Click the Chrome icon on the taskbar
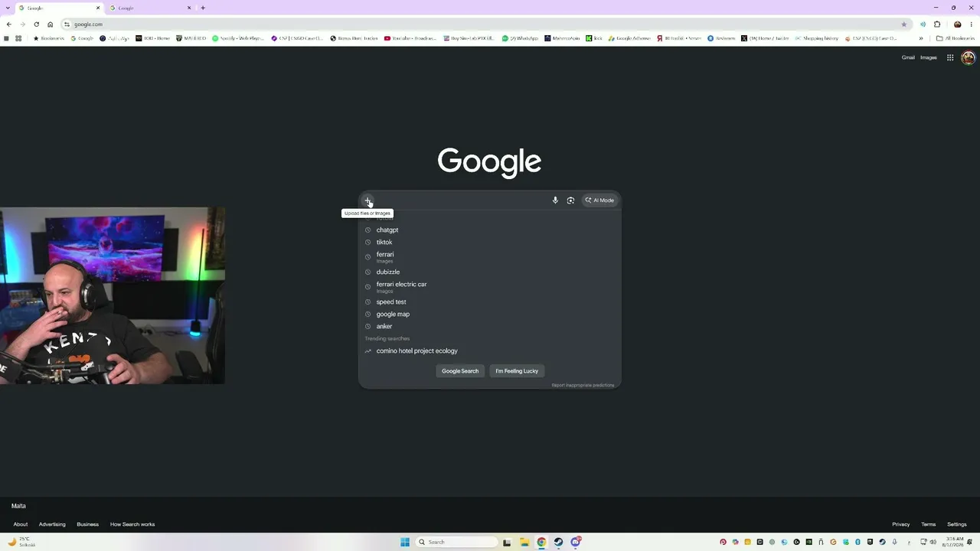This screenshot has width=980, height=551. pos(541,542)
